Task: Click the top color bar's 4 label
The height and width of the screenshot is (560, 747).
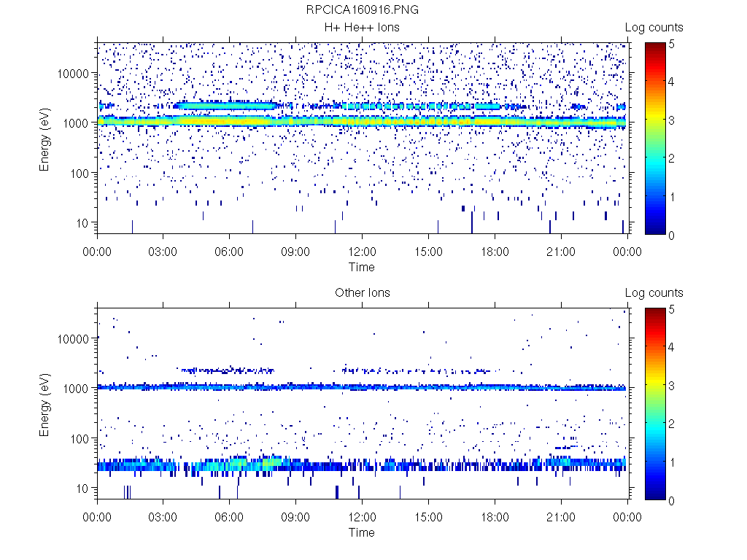Action: point(671,82)
